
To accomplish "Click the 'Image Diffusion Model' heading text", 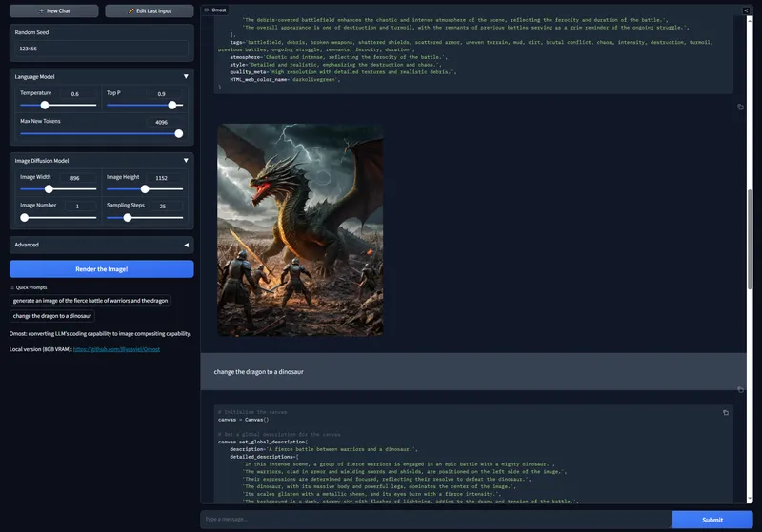I will point(42,161).
